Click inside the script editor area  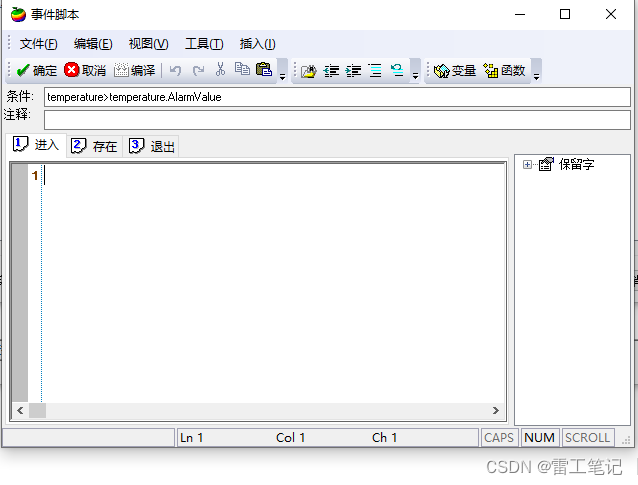point(273,283)
